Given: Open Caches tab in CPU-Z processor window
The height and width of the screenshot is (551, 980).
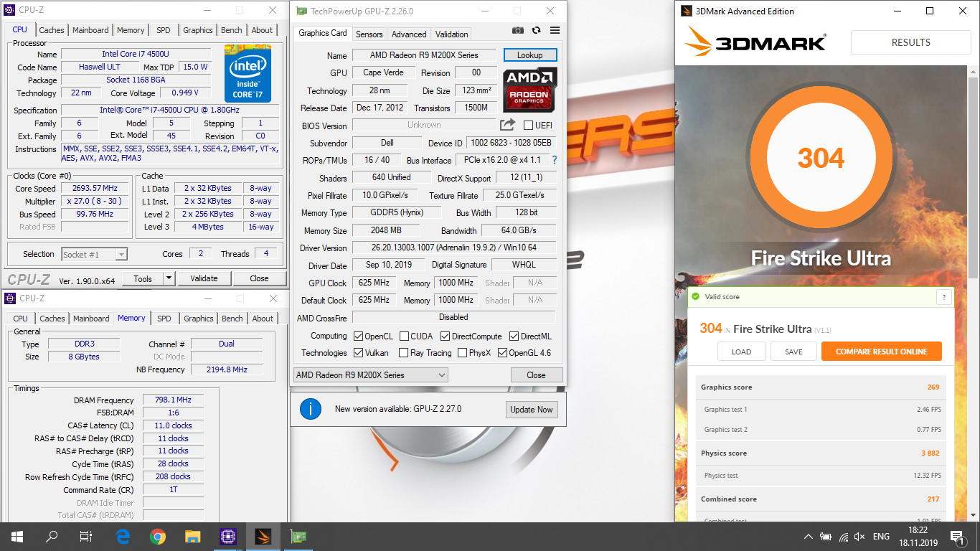Looking at the screenshot, I should [52, 30].
